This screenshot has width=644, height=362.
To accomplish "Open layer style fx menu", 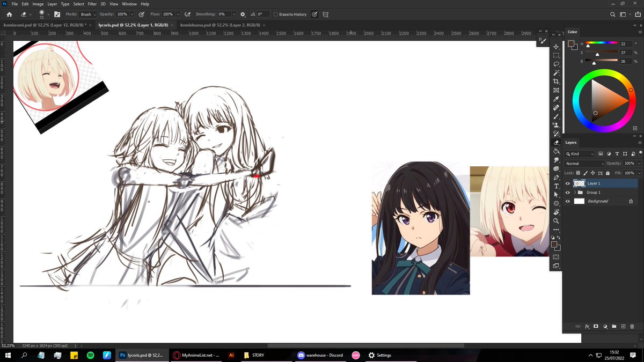I will tap(587, 326).
